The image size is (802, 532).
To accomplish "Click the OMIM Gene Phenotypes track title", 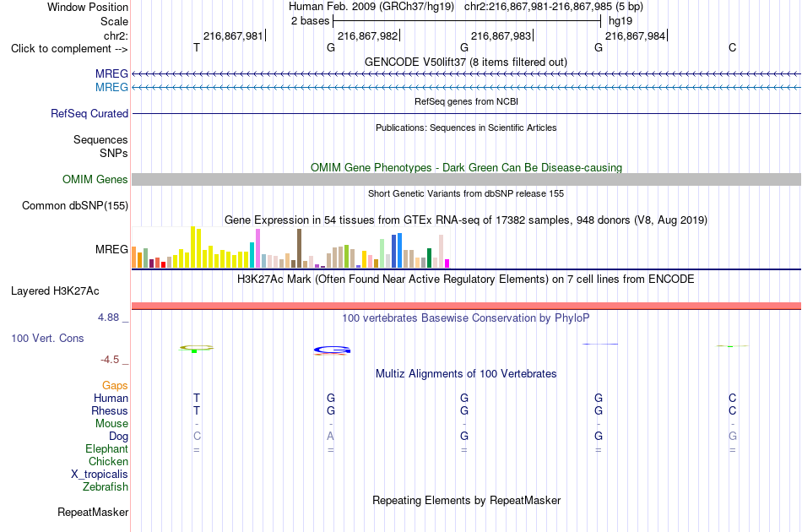I will click(x=466, y=167).
